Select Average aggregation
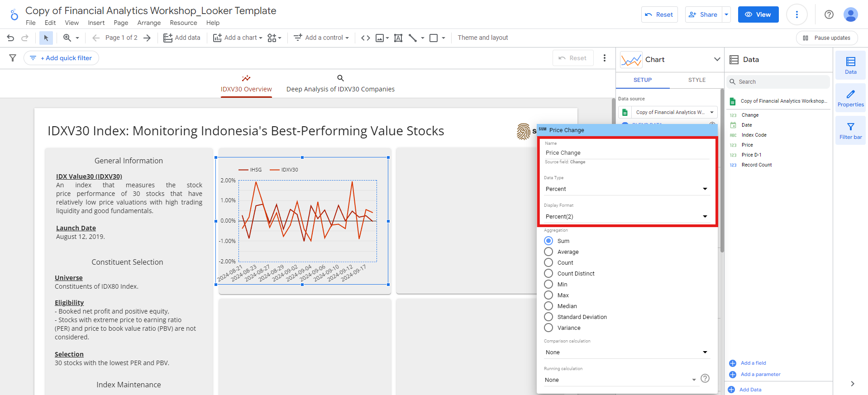Image resolution: width=868 pixels, height=395 pixels. pyautogui.click(x=548, y=252)
